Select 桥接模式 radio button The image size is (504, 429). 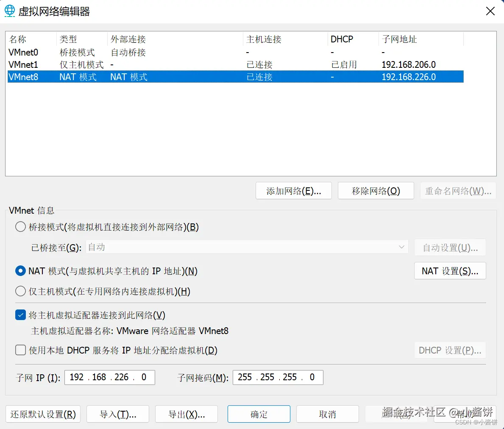(21, 227)
